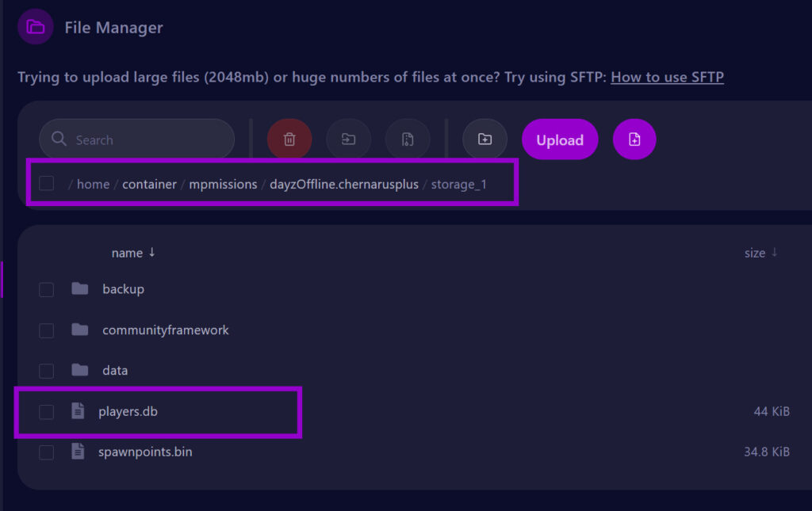Check the spawnpoints.bin checkbox
Image resolution: width=812 pixels, height=511 pixels.
click(46, 452)
